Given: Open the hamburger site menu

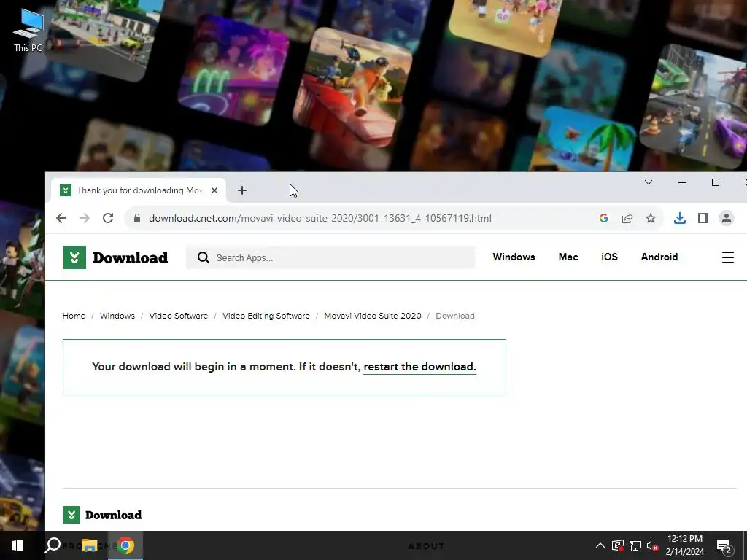Looking at the screenshot, I should click(x=728, y=257).
